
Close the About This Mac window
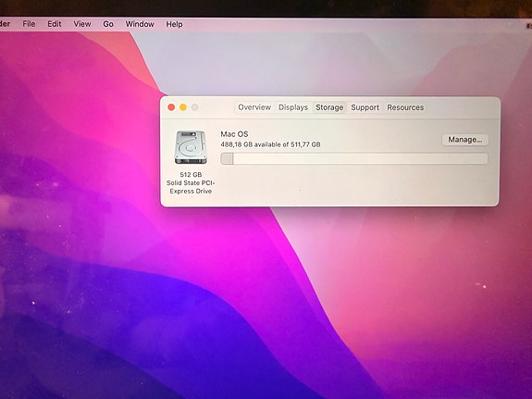click(171, 107)
